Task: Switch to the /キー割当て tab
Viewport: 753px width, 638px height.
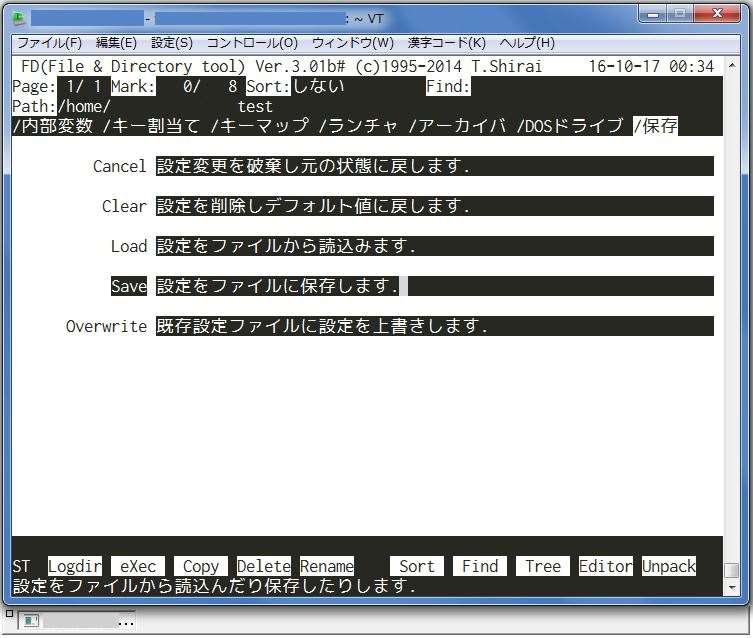Action: (151, 126)
